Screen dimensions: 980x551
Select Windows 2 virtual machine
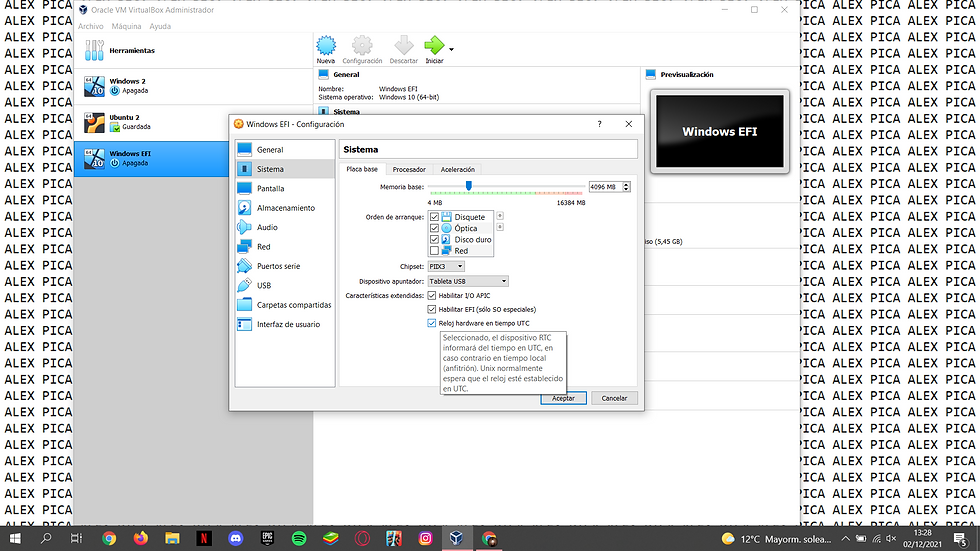(x=194, y=86)
